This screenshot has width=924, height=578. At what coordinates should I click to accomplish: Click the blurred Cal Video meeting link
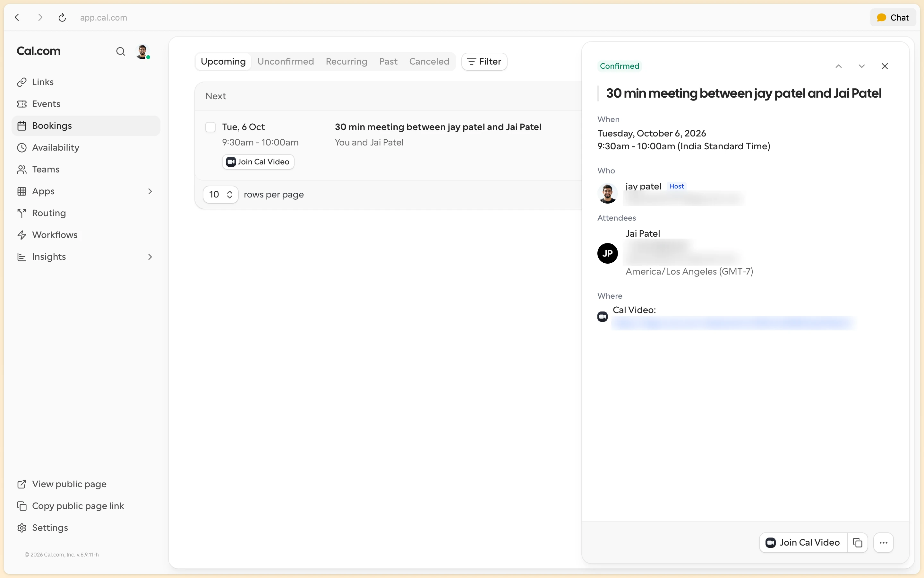(x=732, y=323)
